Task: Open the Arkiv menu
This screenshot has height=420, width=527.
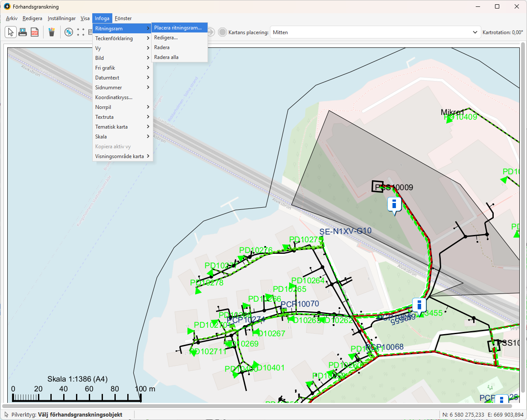Action: (x=12, y=18)
